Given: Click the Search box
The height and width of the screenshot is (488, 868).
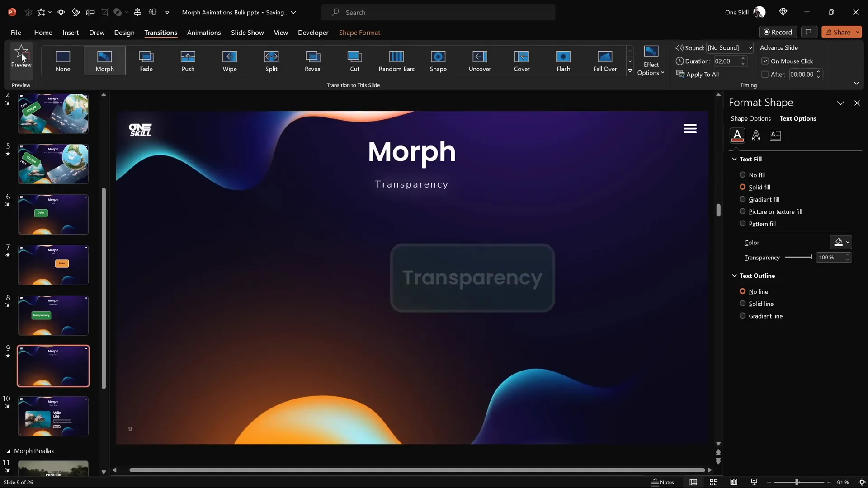Looking at the screenshot, I should 438,12.
